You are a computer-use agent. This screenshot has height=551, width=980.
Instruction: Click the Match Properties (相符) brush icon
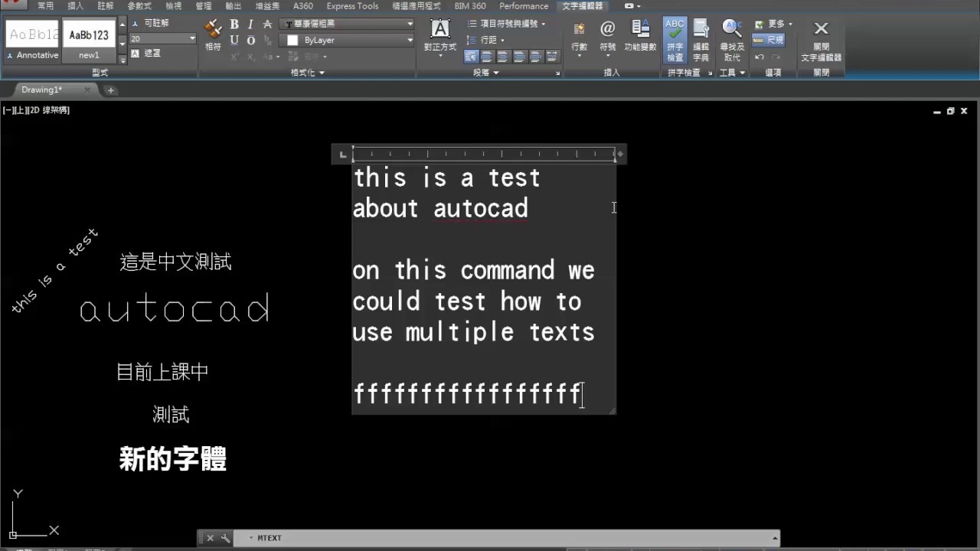[213, 30]
